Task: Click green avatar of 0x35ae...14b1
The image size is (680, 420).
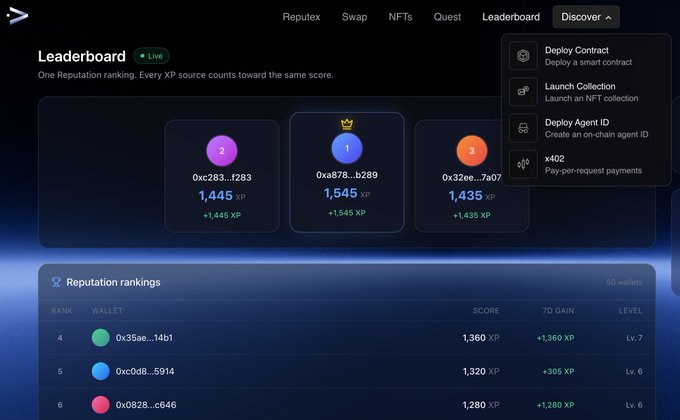Action: coord(101,338)
